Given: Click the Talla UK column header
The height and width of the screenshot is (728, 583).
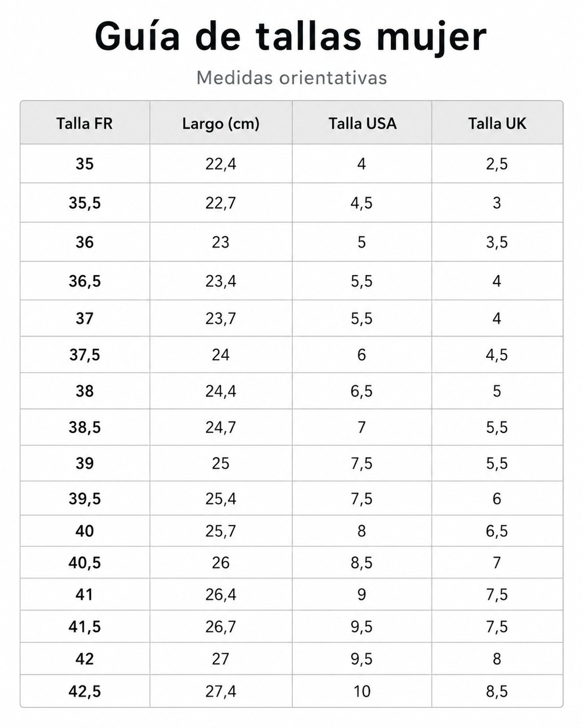Looking at the screenshot, I should 497,124.
